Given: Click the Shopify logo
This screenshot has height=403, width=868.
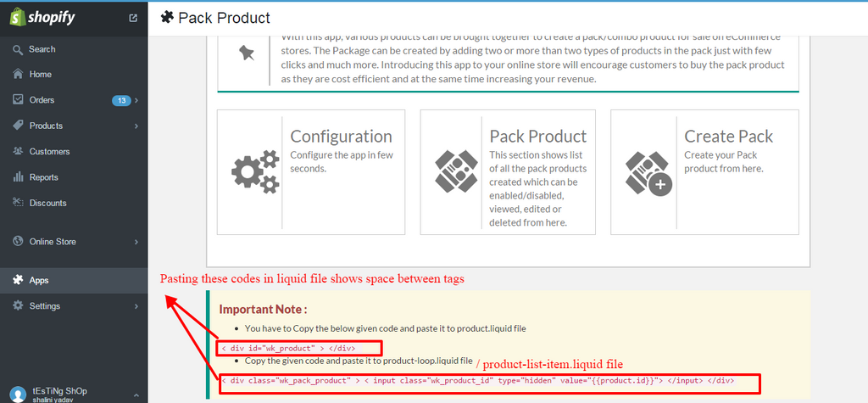Looking at the screenshot, I should tap(44, 16).
